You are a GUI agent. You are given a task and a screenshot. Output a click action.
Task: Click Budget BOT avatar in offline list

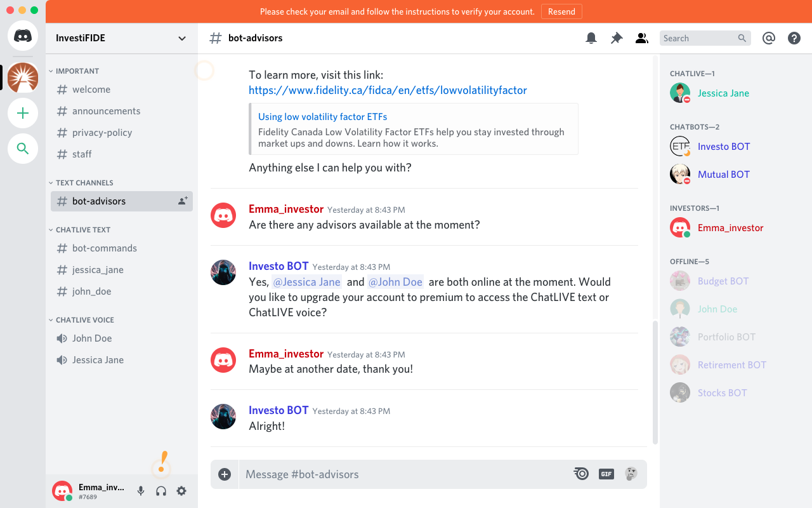tap(680, 281)
